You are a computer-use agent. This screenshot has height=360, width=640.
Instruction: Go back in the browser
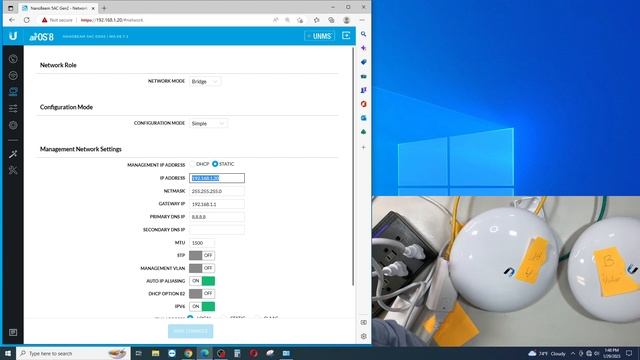coord(12,20)
